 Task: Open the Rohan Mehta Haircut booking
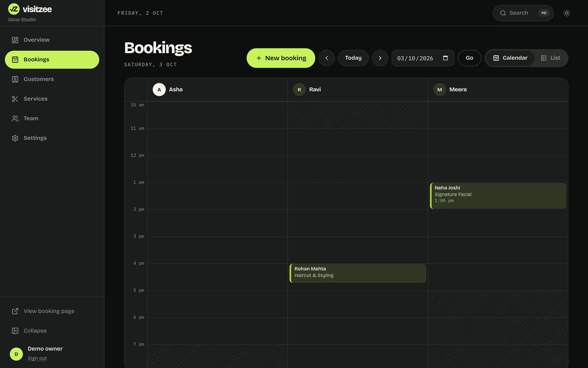358,273
